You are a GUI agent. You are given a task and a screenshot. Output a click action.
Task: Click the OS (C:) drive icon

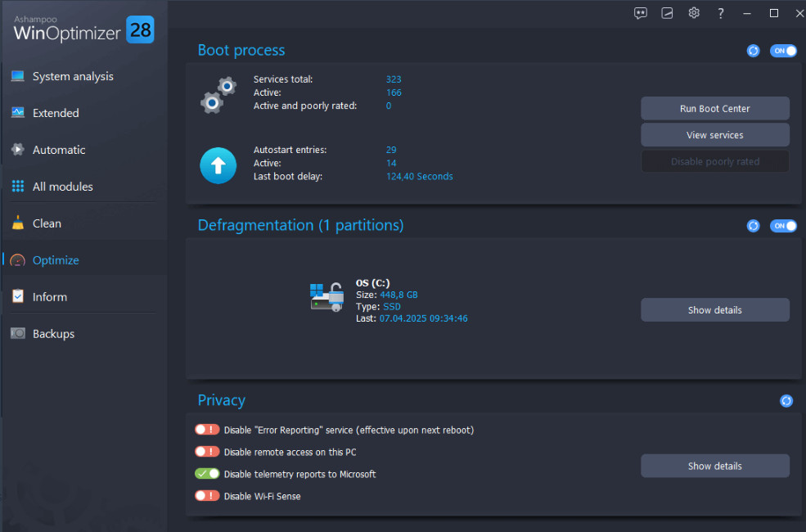coord(327,297)
